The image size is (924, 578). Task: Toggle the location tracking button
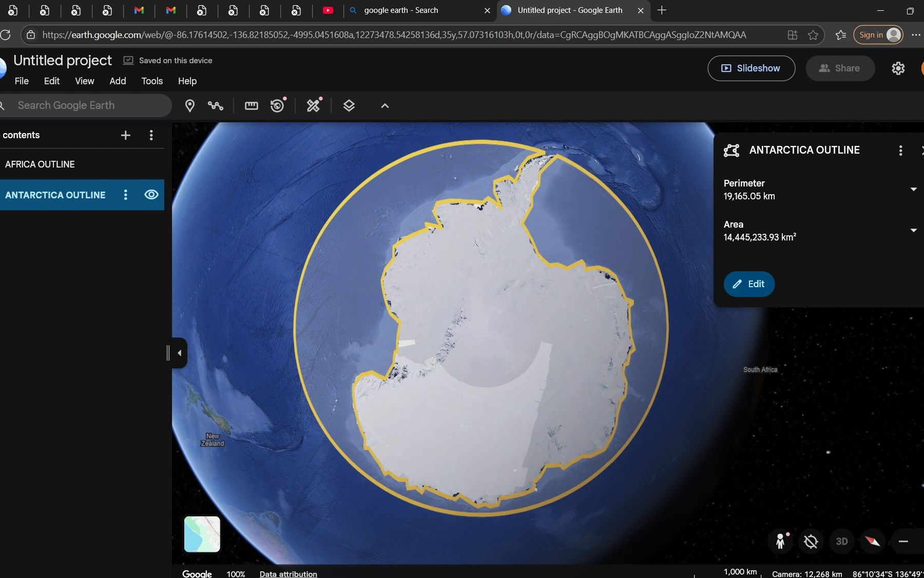click(811, 541)
